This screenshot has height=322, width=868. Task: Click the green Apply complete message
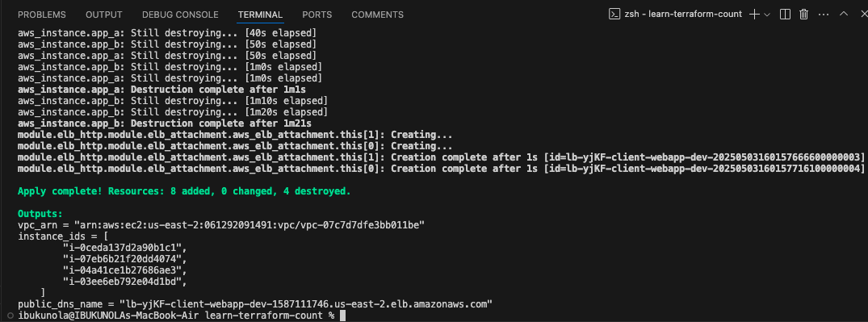(184, 191)
